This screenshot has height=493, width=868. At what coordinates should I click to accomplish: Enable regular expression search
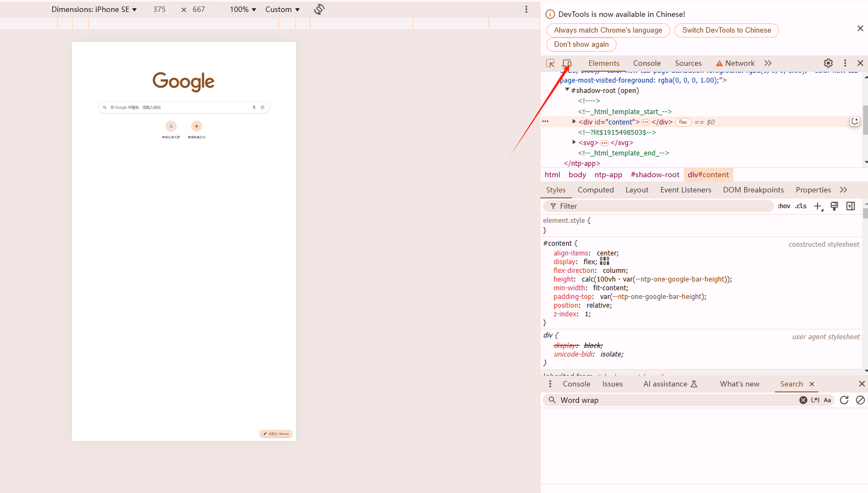815,400
